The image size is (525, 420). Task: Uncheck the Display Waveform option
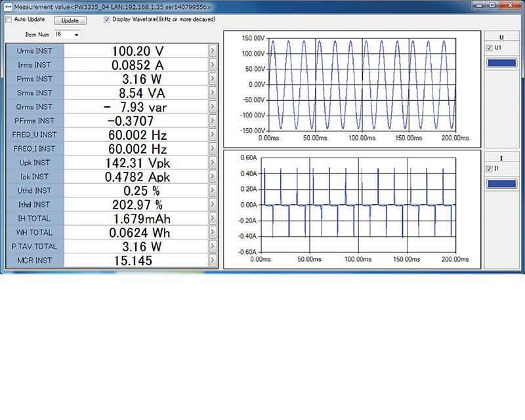pos(107,20)
